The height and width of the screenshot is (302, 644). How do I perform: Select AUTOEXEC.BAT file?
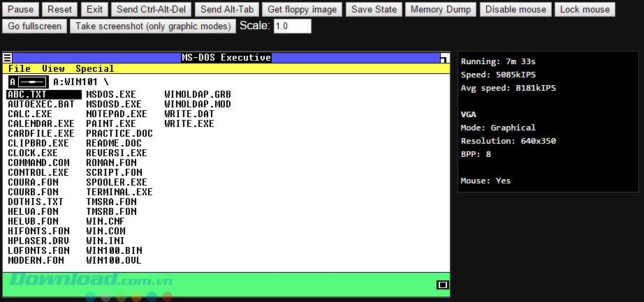pyautogui.click(x=41, y=104)
